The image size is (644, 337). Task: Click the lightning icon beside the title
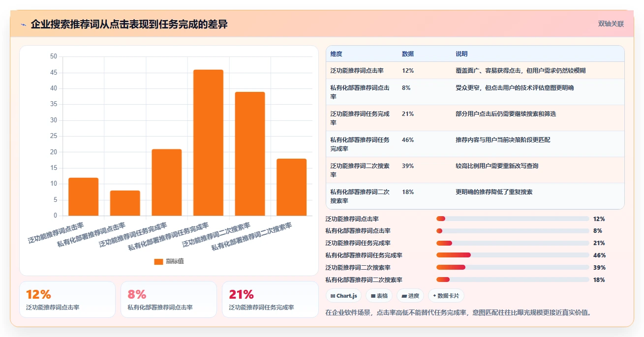point(23,25)
